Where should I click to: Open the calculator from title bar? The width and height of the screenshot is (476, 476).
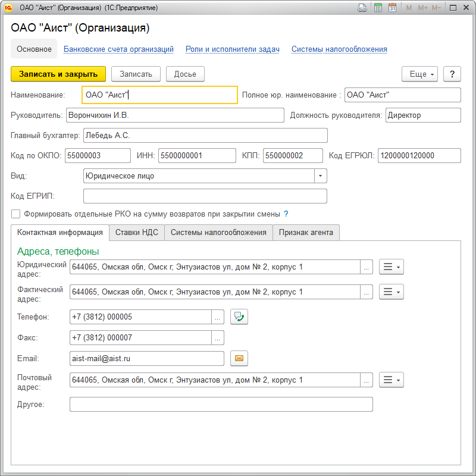(x=378, y=8)
